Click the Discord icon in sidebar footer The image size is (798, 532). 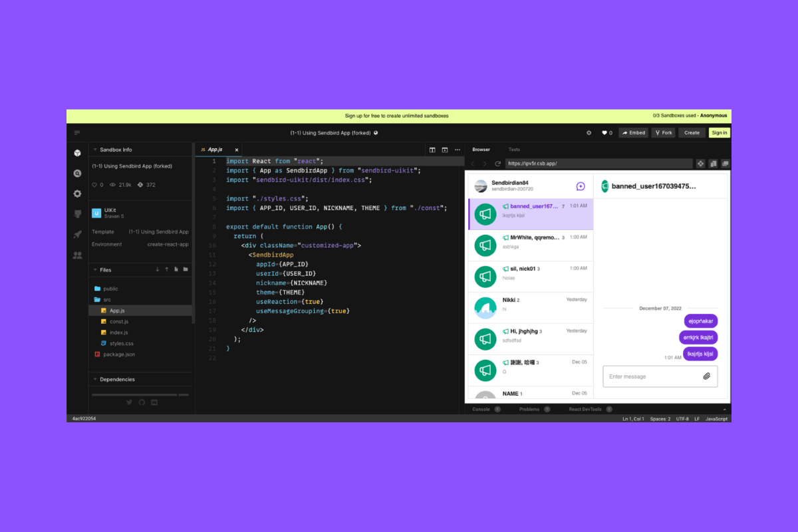pyautogui.click(x=154, y=402)
